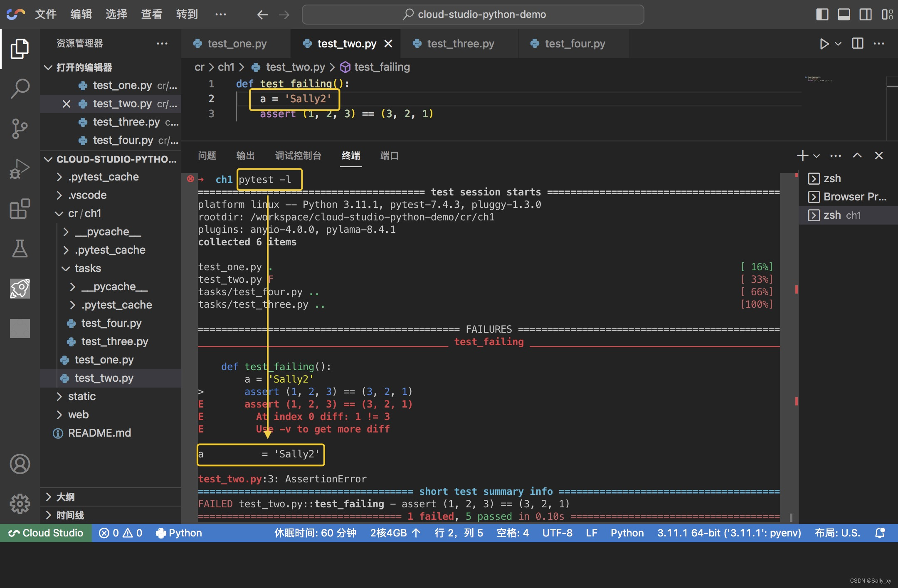Image resolution: width=898 pixels, height=588 pixels.
Task: Open editor more actions ellipsis
Action: pos(879,43)
